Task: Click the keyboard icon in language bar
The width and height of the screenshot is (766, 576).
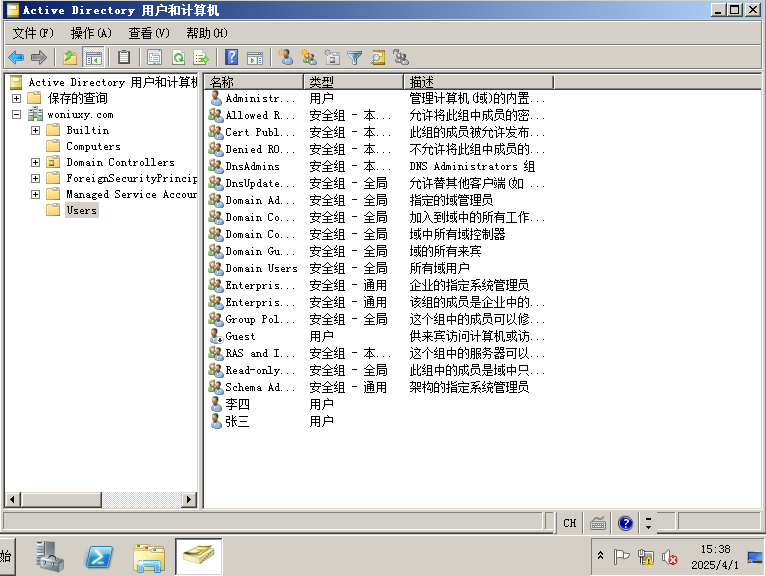Action: (598, 523)
